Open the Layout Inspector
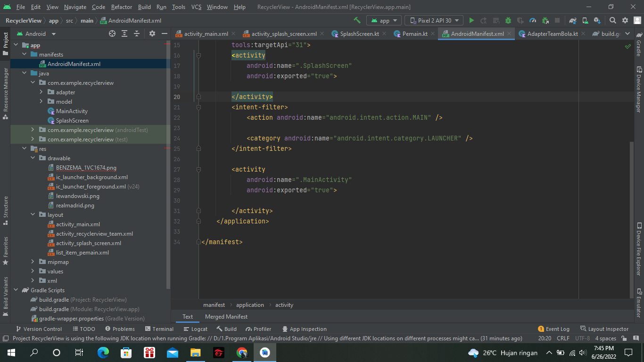 point(608,329)
